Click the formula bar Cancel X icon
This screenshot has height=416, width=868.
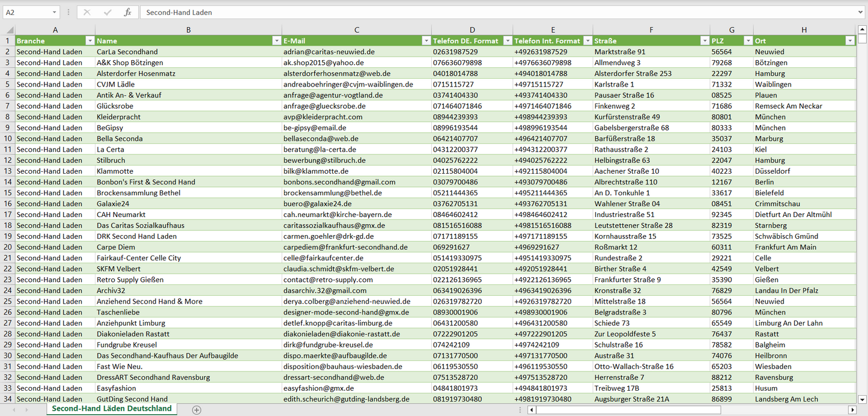pyautogui.click(x=87, y=12)
